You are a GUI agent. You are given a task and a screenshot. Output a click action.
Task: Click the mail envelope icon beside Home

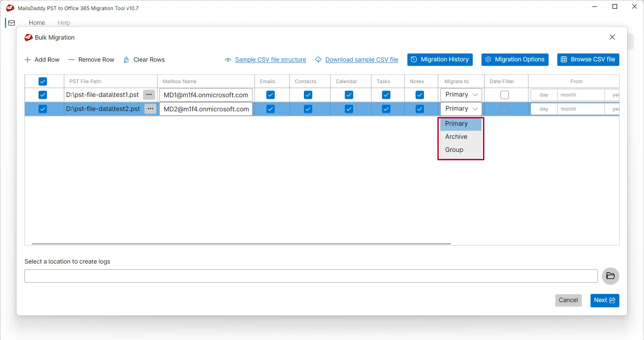[x=12, y=23]
